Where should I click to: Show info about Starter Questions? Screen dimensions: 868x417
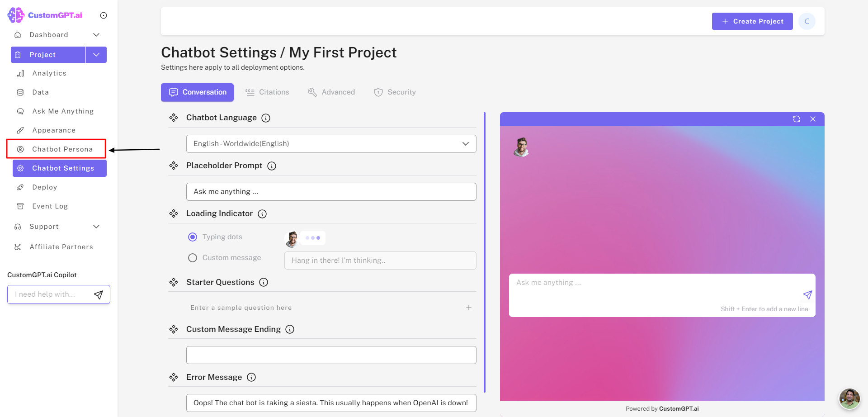pos(264,282)
